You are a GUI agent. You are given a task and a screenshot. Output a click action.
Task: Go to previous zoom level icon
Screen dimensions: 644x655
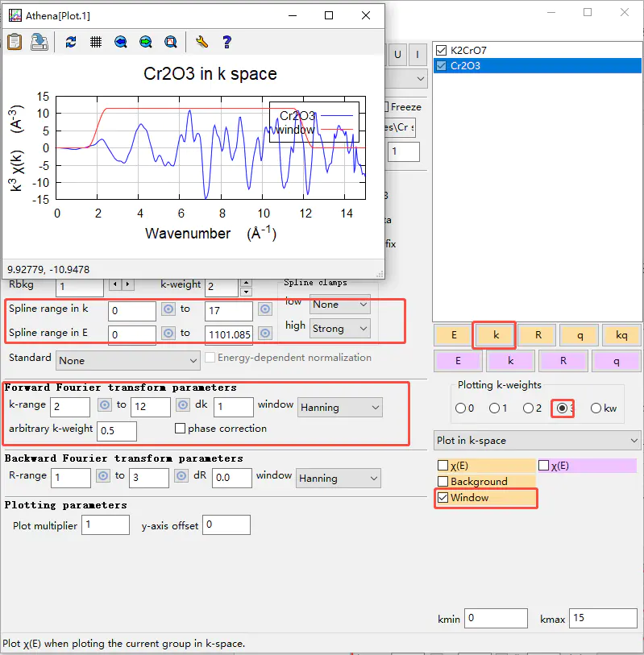point(121,42)
